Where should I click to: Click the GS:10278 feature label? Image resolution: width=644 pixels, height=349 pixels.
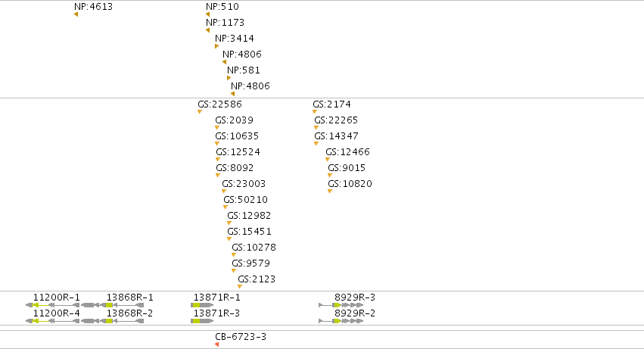[254, 248]
